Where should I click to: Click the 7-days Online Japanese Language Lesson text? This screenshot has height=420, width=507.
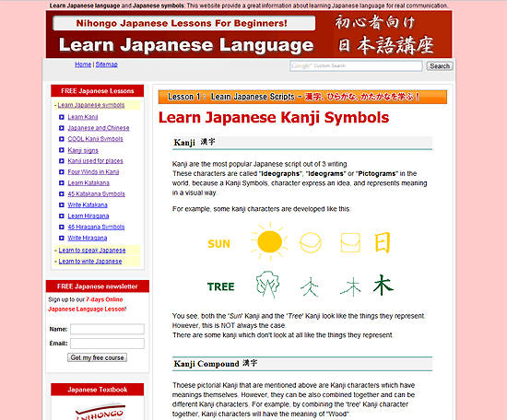coord(88,304)
